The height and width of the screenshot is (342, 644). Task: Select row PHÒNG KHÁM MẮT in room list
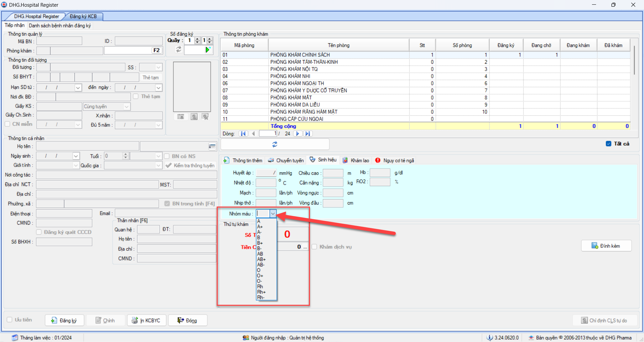pyautogui.click(x=425, y=98)
